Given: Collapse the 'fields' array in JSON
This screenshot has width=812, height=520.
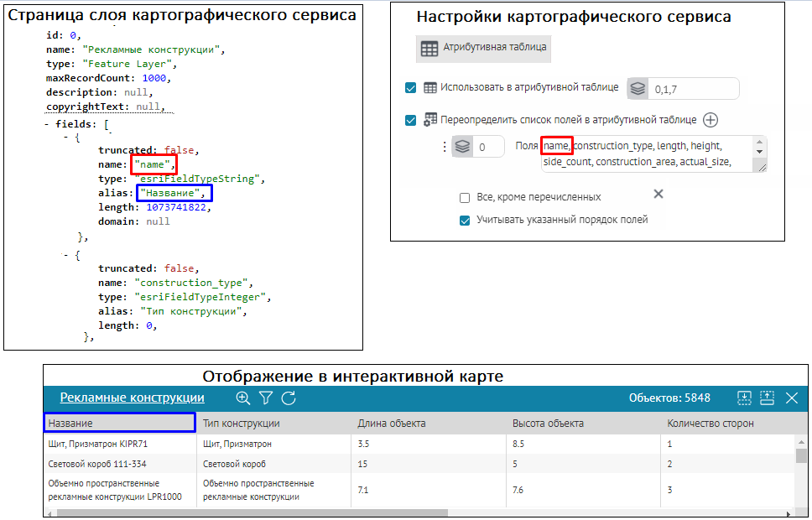Looking at the screenshot, I should coord(47,122).
